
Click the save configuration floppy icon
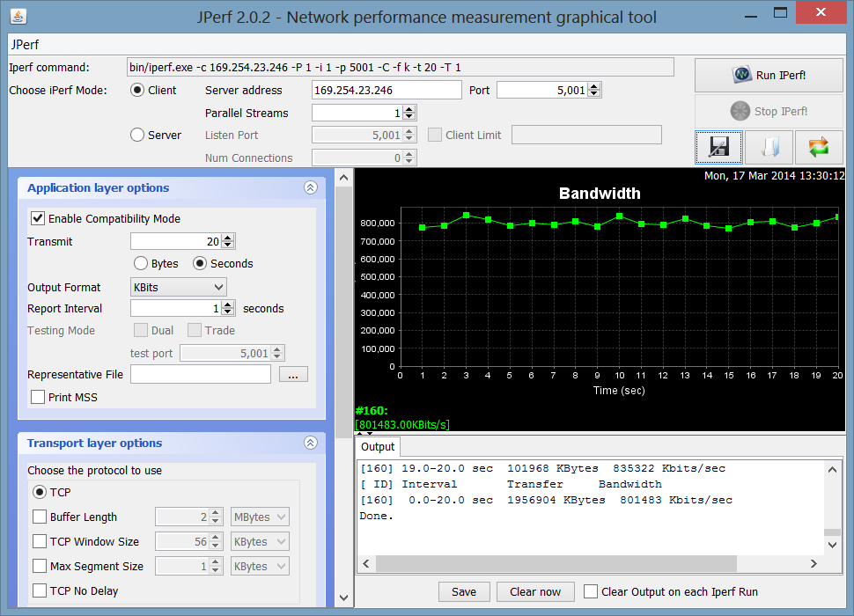pyautogui.click(x=719, y=147)
